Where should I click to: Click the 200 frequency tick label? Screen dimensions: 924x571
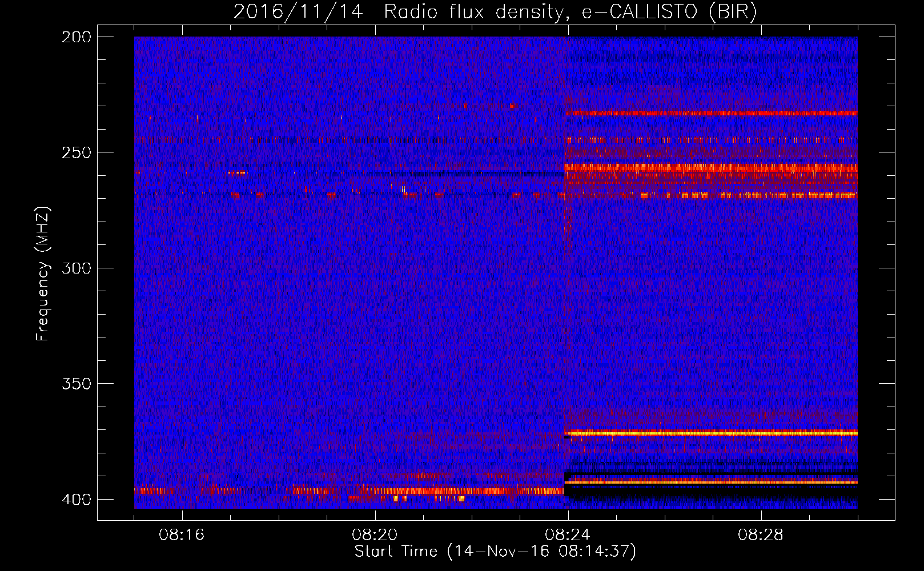pos(76,37)
